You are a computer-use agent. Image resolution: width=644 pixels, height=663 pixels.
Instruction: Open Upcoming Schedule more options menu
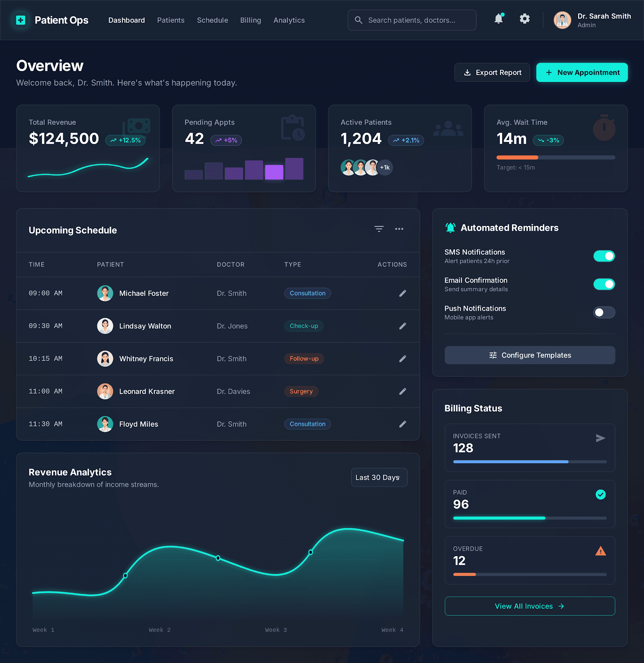point(399,229)
